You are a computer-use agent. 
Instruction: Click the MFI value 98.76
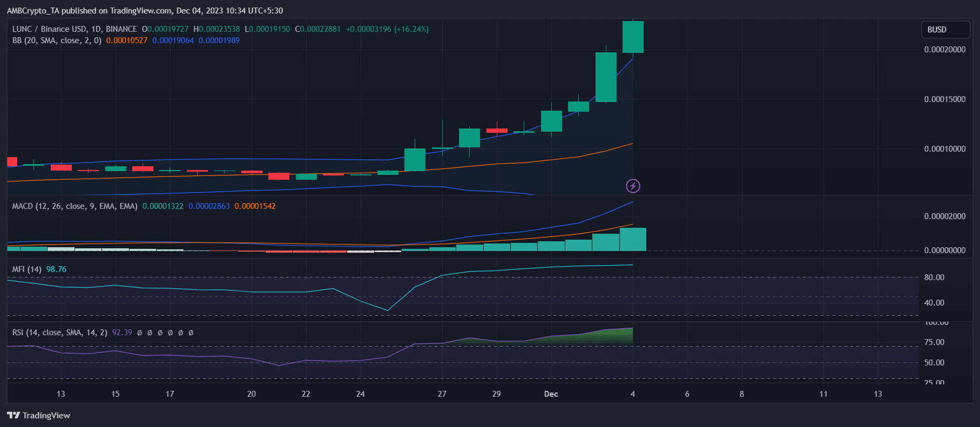click(56, 269)
